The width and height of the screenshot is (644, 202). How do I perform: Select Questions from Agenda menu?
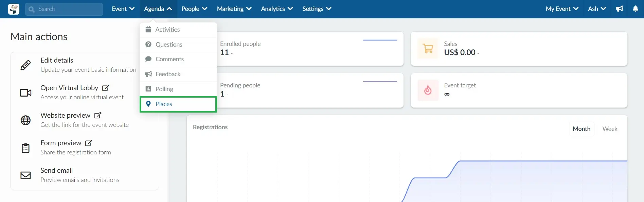[x=178, y=45]
